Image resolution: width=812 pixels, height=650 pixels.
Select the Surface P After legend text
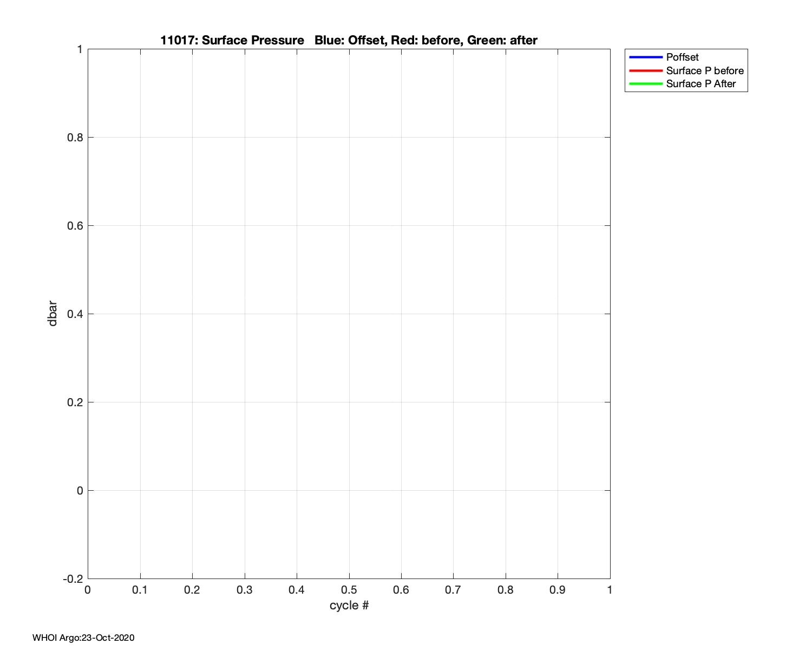(700, 84)
